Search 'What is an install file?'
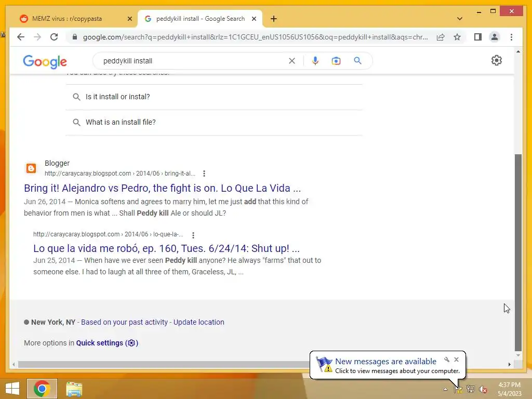Screen dimensions: 532x399 coord(214,122)
